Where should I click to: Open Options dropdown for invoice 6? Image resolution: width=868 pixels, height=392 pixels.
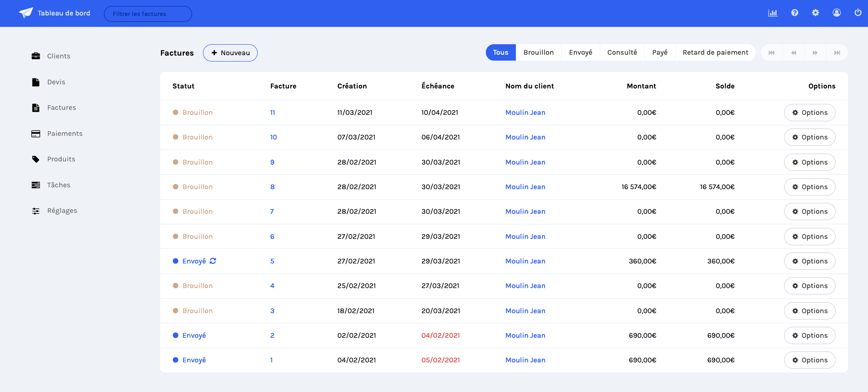[x=810, y=237]
